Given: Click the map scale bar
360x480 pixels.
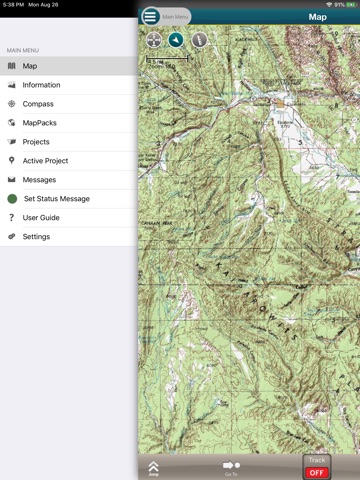Looking at the screenshot, I should (x=167, y=59).
